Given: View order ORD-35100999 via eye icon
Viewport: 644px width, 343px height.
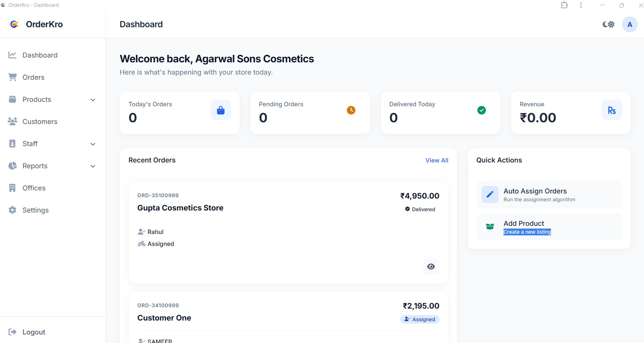Looking at the screenshot, I should (431, 266).
